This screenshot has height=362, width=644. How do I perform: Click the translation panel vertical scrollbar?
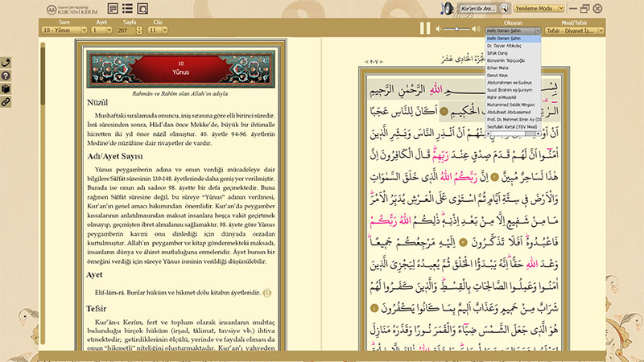click(43, 193)
